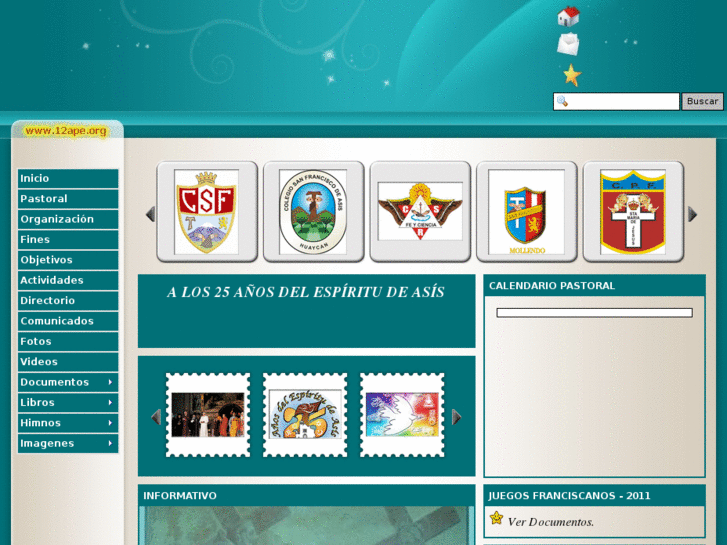
Task: Click the Informativo section heading
Action: [x=180, y=496]
